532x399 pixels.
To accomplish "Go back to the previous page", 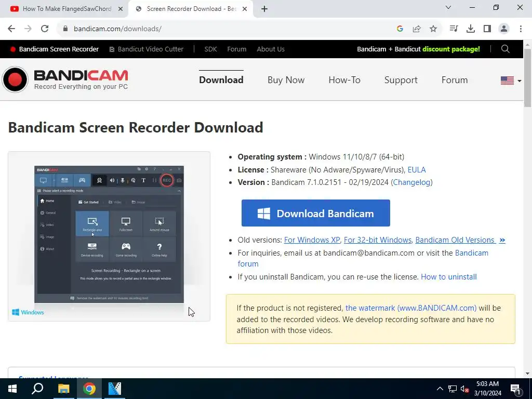I will pos(11,29).
